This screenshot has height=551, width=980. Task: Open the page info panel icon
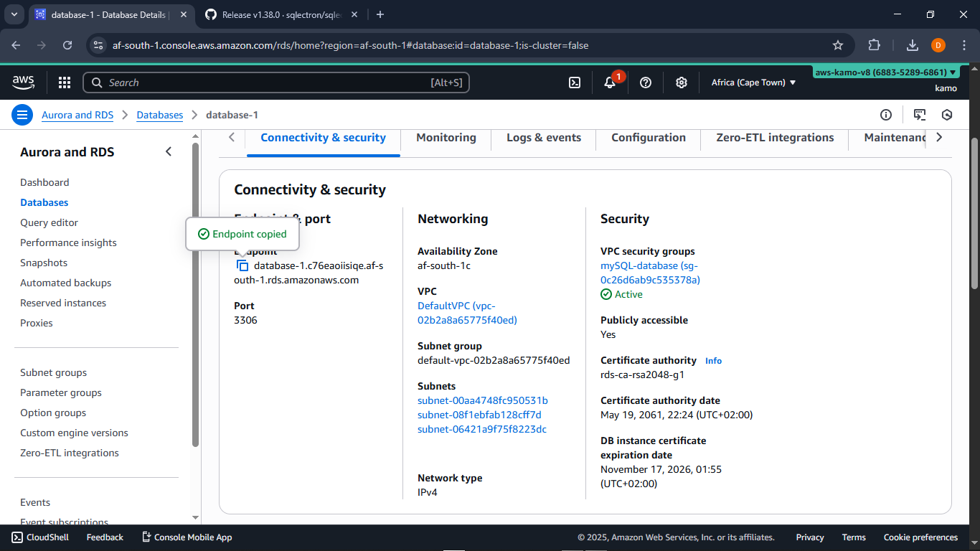click(885, 115)
